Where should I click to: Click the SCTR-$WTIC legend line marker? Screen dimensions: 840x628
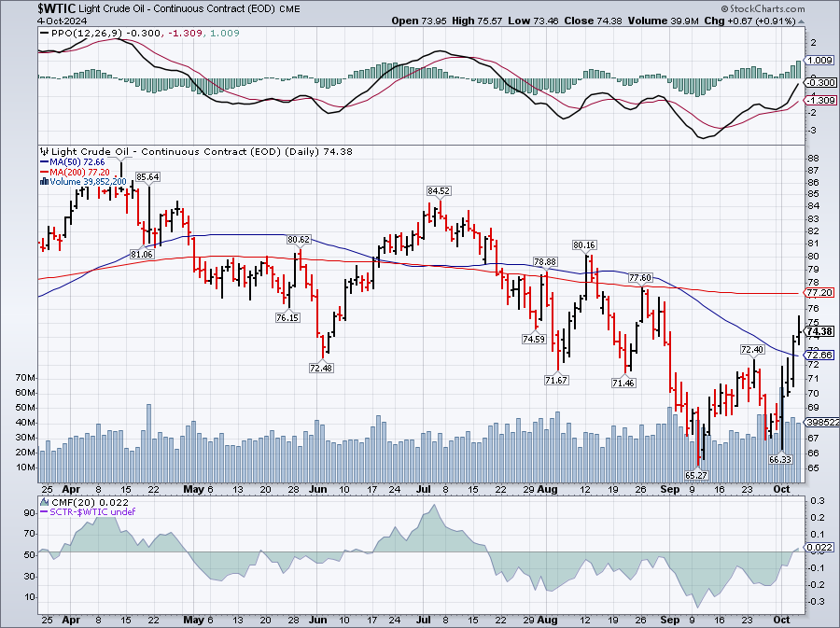[44, 514]
